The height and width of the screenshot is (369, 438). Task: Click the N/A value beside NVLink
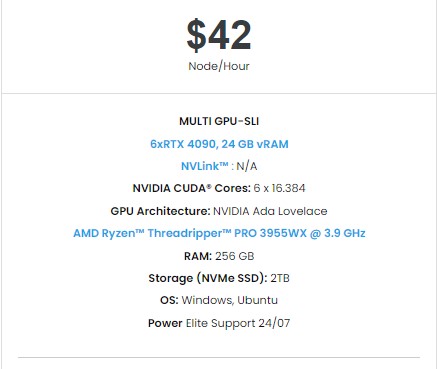pyautogui.click(x=247, y=166)
